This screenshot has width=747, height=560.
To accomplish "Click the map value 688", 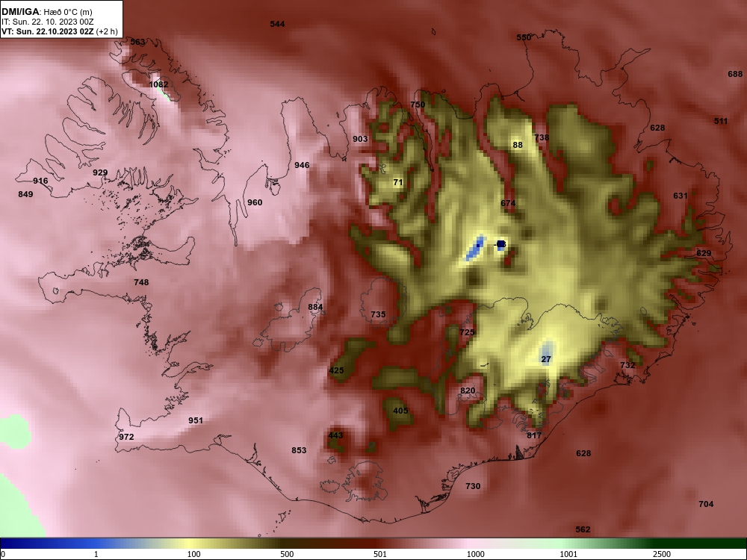I will pos(735,74).
